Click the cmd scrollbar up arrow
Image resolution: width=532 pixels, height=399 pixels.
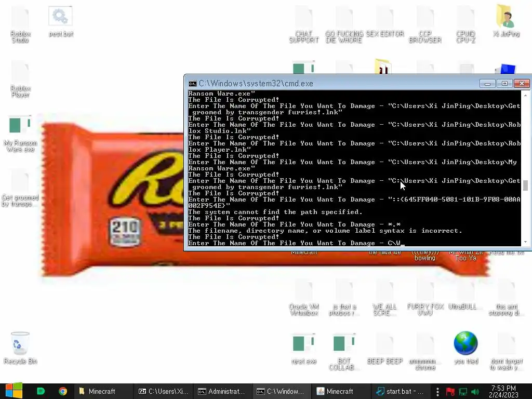pyautogui.click(x=526, y=96)
